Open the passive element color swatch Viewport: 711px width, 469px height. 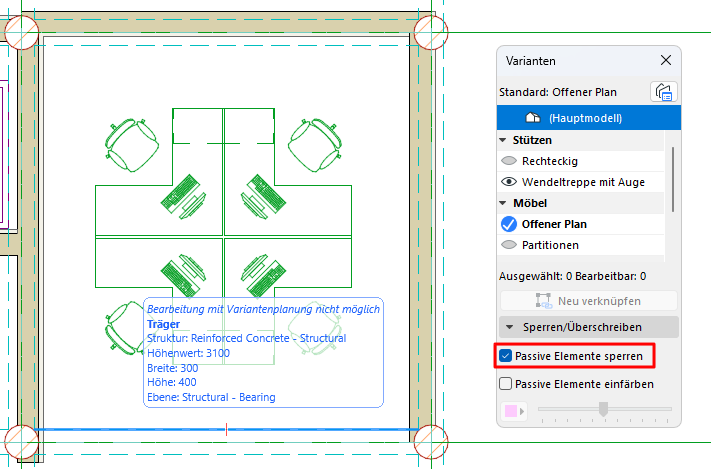514,411
